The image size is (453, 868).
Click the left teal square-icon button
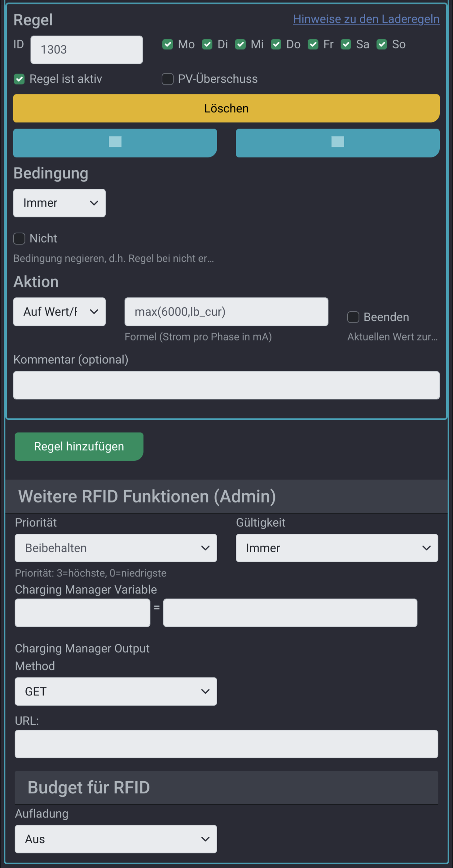click(x=115, y=143)
